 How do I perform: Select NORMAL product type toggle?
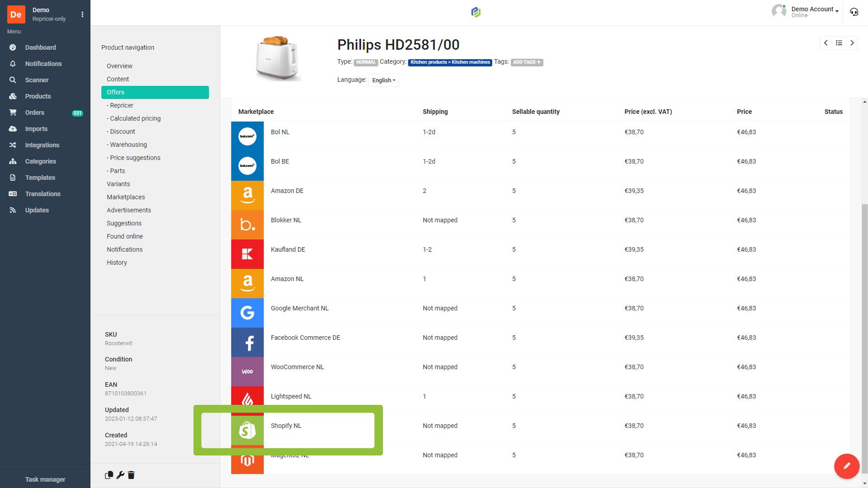click(x=365, y=62)
